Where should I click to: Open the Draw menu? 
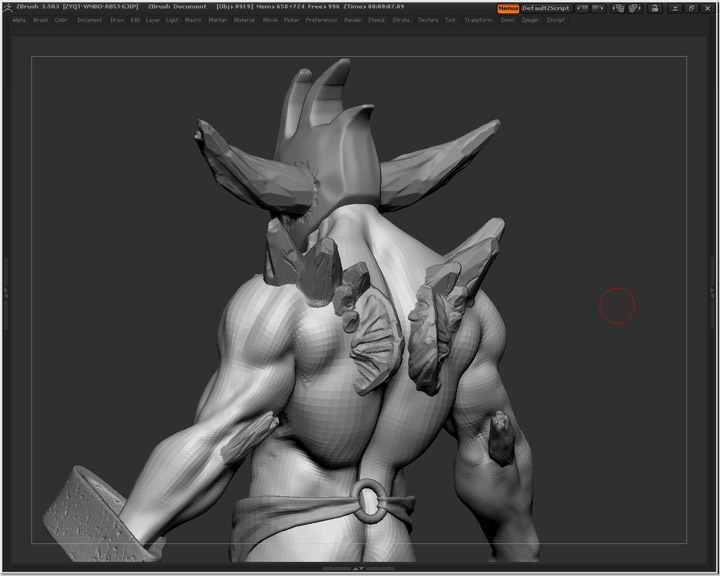click(x=117, y=20)
